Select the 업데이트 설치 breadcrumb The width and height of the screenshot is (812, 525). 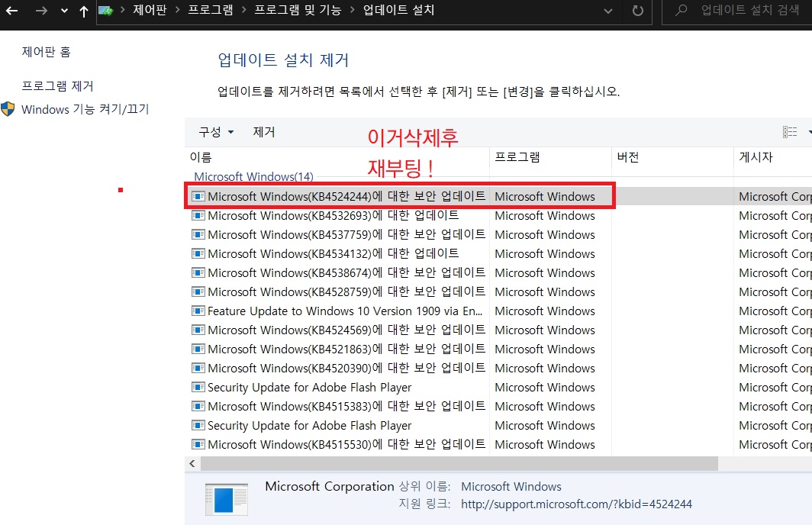398,11
